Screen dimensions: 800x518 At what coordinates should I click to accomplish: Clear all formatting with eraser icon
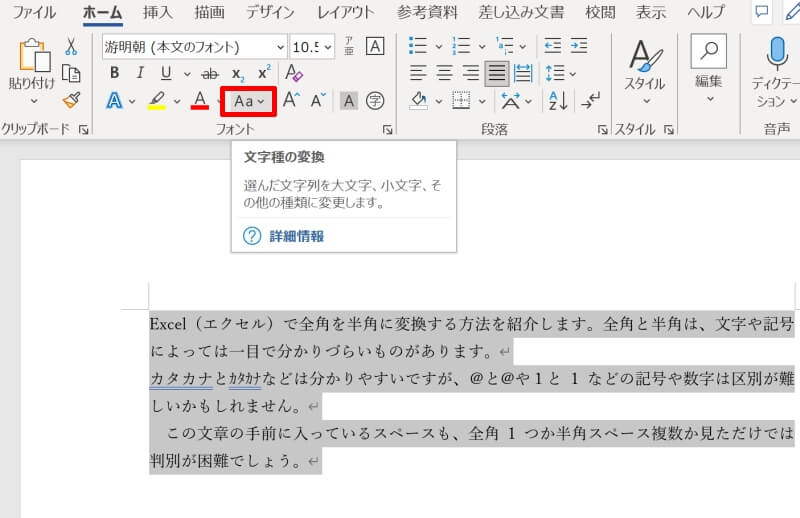pos(294,72)
